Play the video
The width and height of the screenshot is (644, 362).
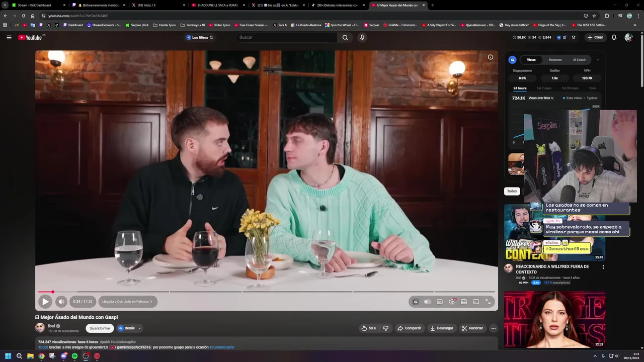(45, 302)
